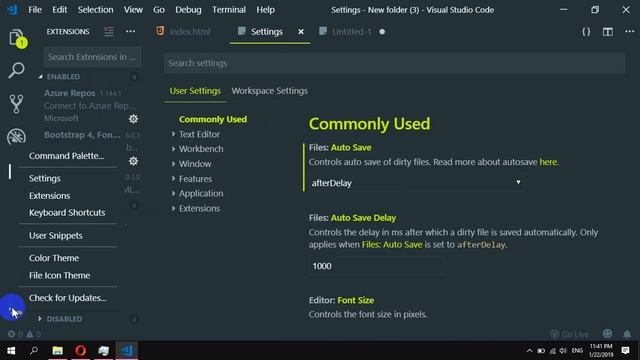Choose Command Palette from manage menu

click(x=67, y=156)
